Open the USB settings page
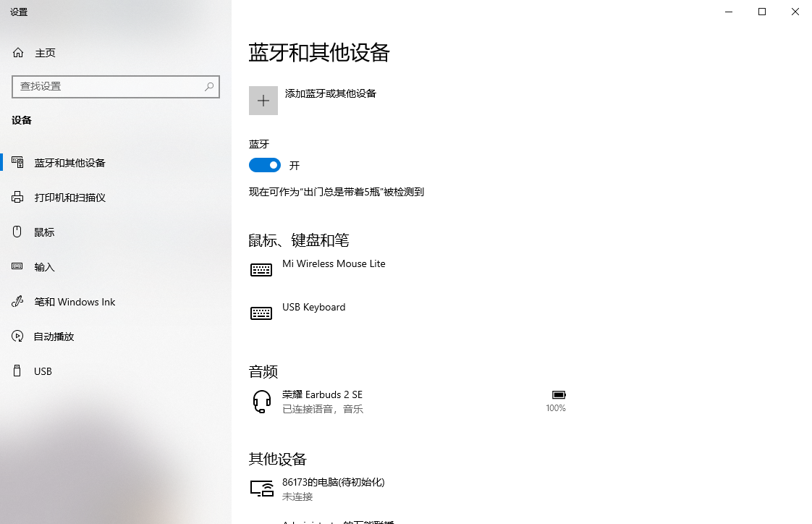This screenshot has height=524, width=812. 43,371
